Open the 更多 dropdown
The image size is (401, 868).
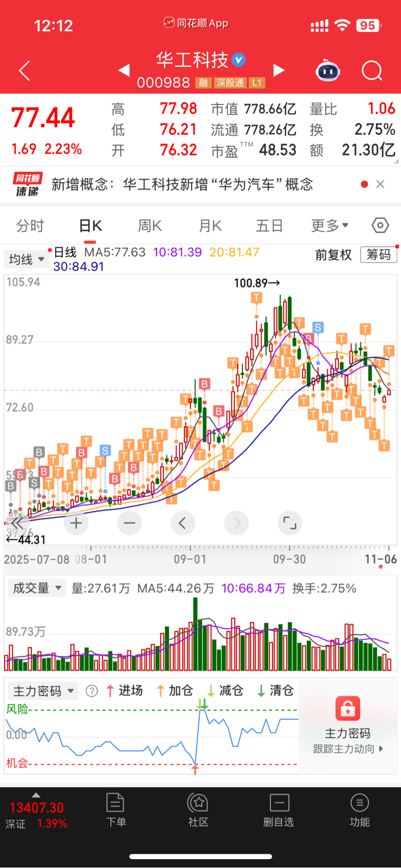(330, 225)
